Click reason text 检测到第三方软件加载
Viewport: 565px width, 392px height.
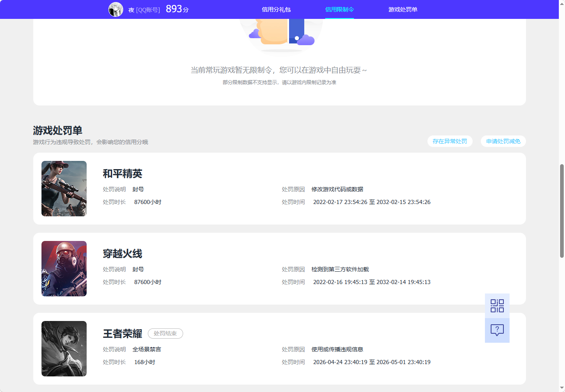click(340, 269)
